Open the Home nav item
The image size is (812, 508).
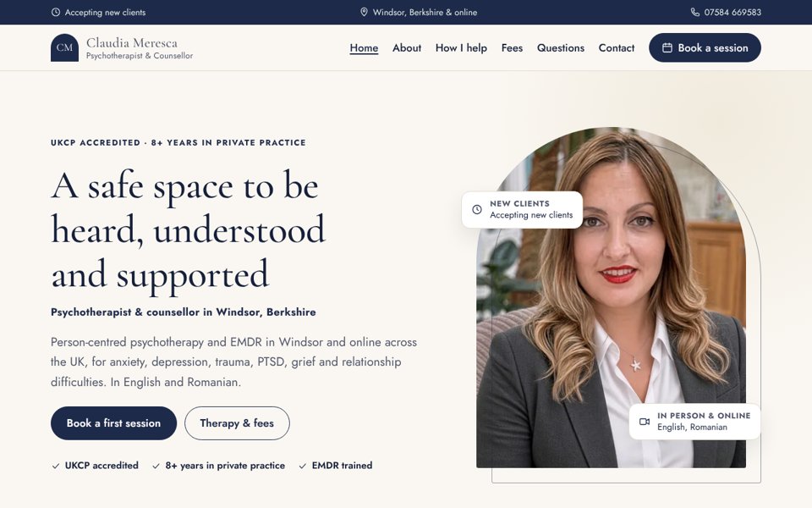364,47
